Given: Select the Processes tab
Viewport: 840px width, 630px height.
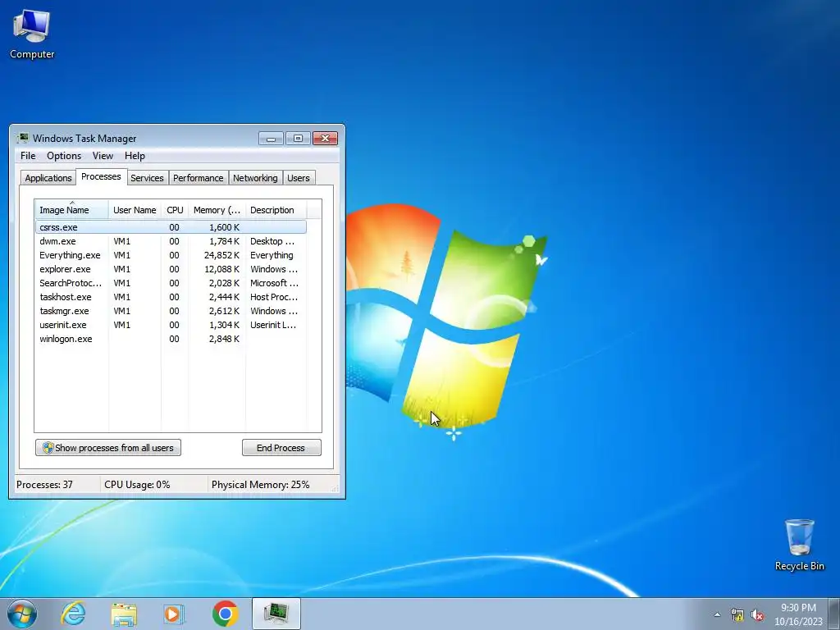Looking at the screenshot, I should point(101,177).
